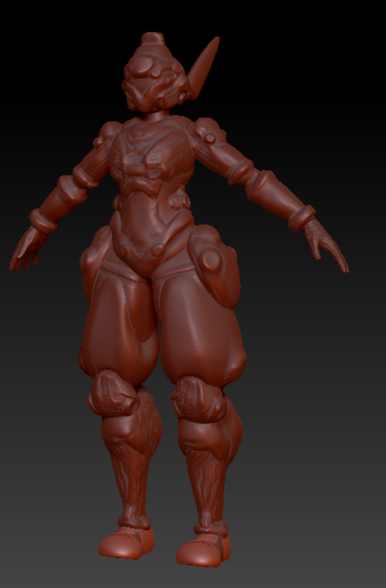386x588 pixels.
Task: Click the helmet face mask of the model
Action: pyautogui.click(x=147, y=88)
